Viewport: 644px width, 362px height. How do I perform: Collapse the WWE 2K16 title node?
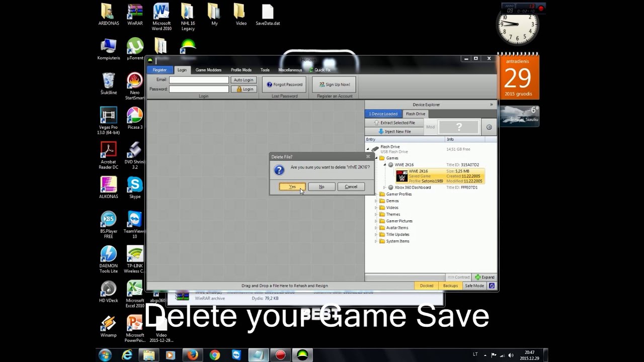pos(385,165)
